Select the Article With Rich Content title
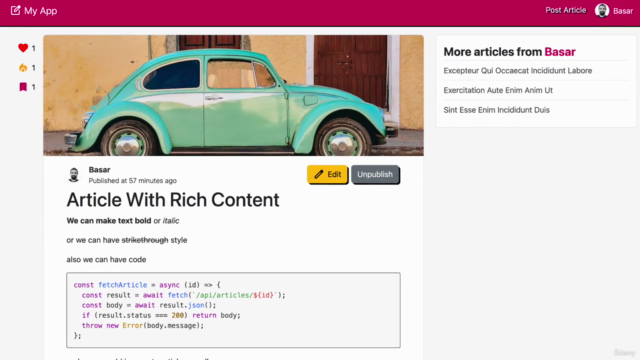This screenshot has width=640, height=360. [173, 200]
